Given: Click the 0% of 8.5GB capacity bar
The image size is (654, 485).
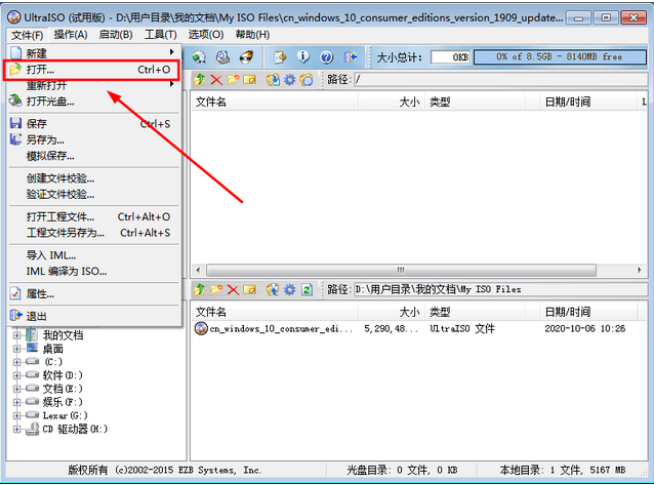Looking at the screenshot, I should (x=560, y=57).
